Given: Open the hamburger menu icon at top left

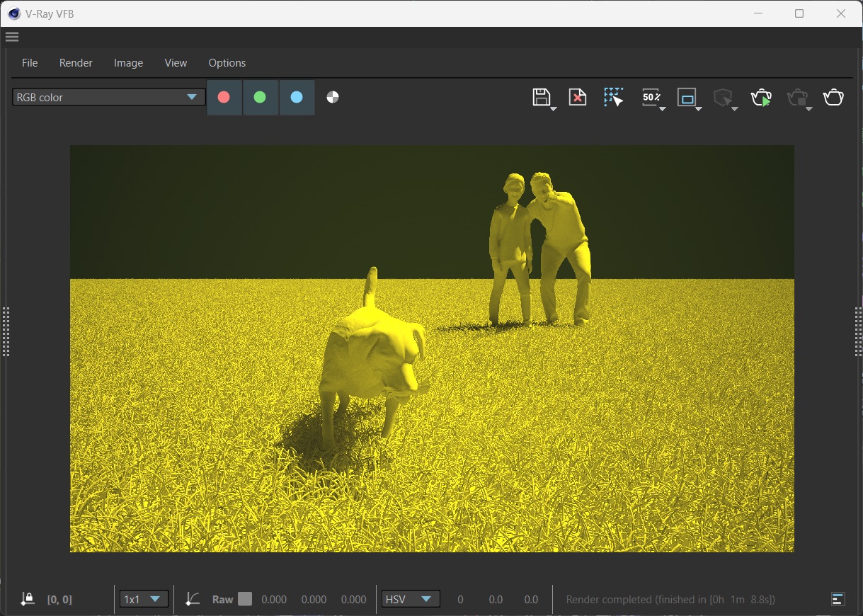Looking at the screenshot, I should pos(11,37).
